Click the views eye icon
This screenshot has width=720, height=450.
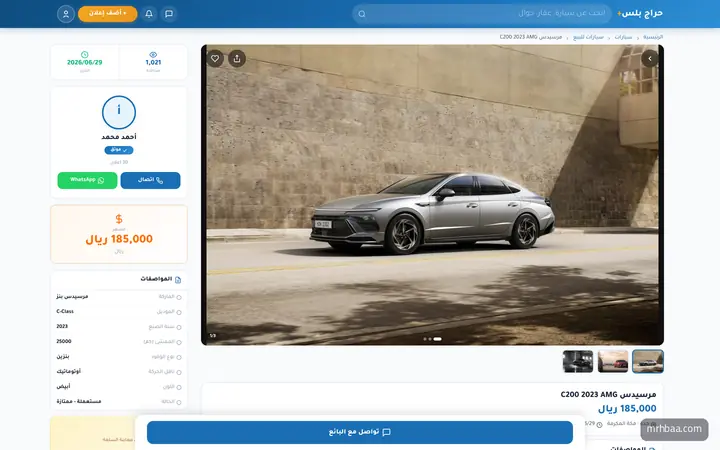pos(153,54)
